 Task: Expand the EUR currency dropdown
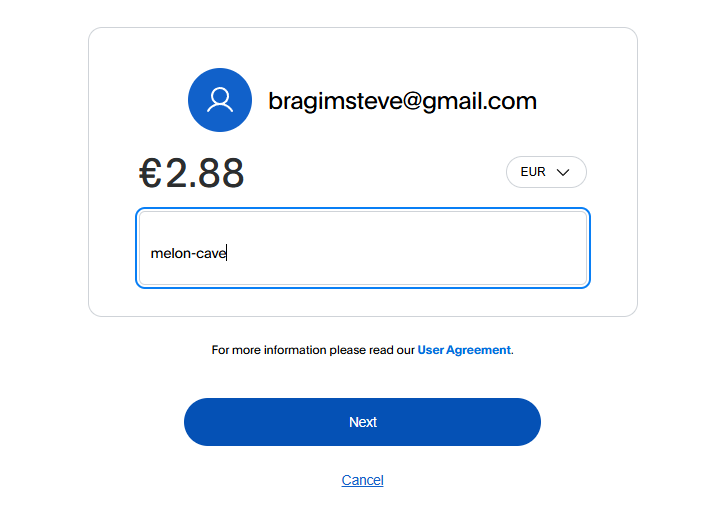[546, 172]
